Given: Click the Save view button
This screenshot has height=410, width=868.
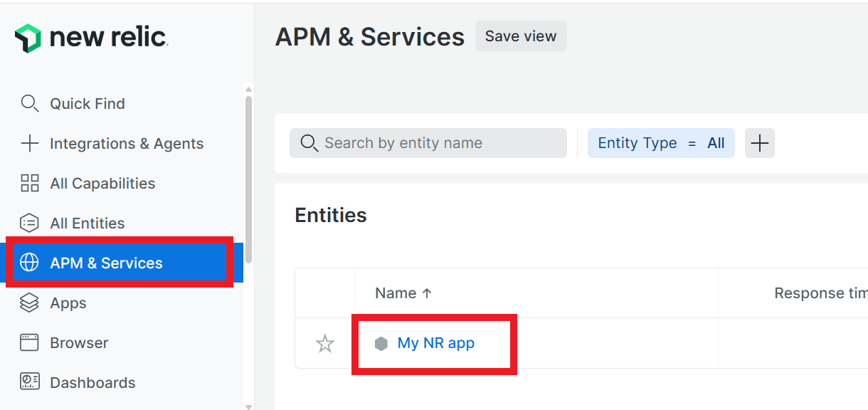Looking at the screenshot, I should [521, 36].
